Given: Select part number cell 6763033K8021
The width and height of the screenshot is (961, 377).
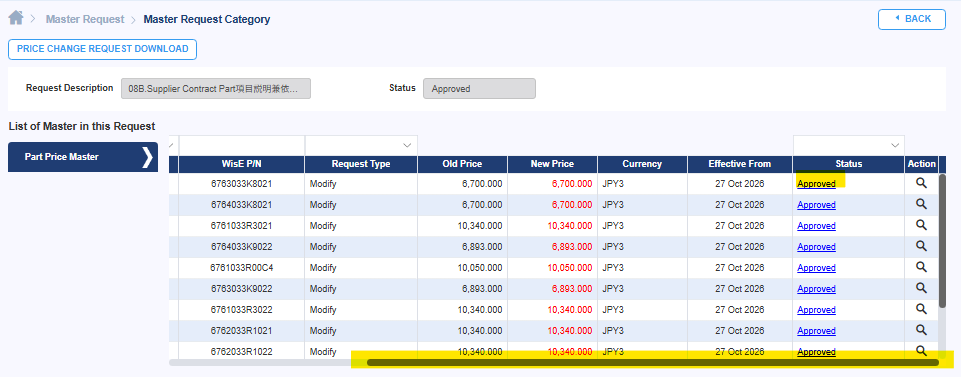Looking at the screenshot, I should pos(241,184).
